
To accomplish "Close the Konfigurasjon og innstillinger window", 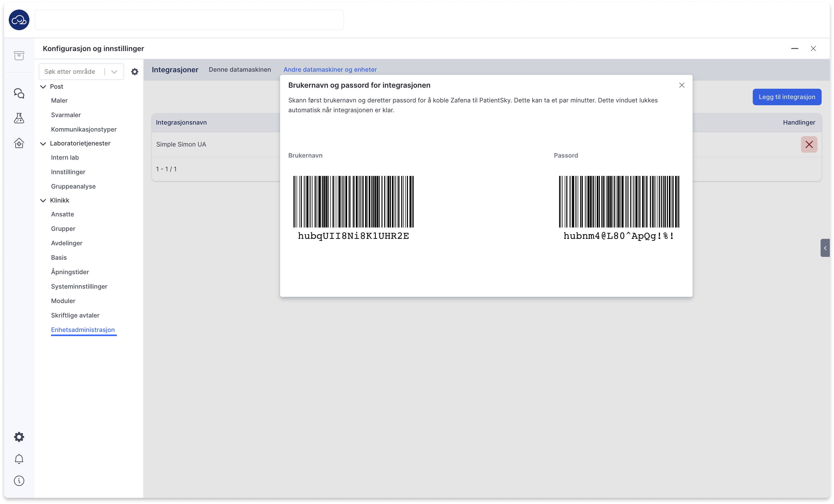I will point(813,49).
